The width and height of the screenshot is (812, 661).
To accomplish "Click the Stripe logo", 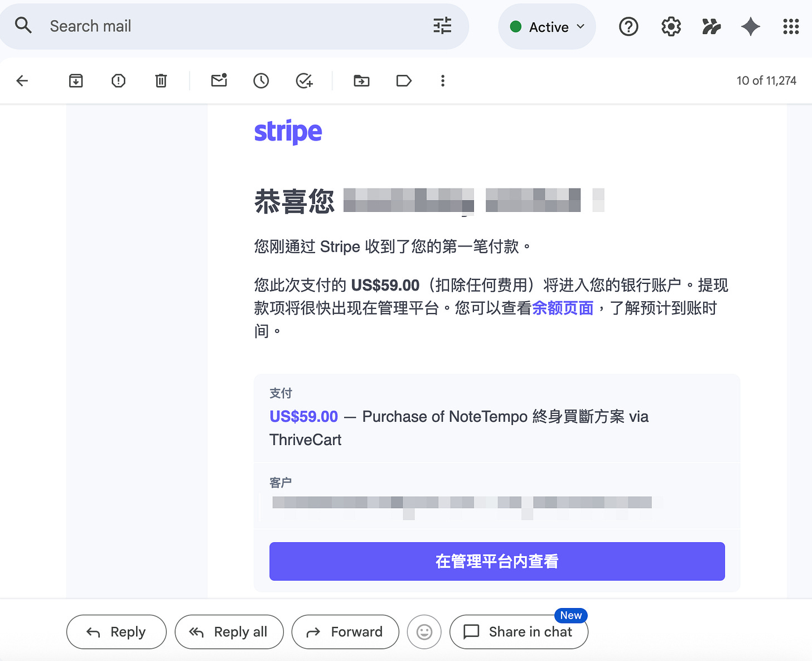I will (x=288, y=132).
